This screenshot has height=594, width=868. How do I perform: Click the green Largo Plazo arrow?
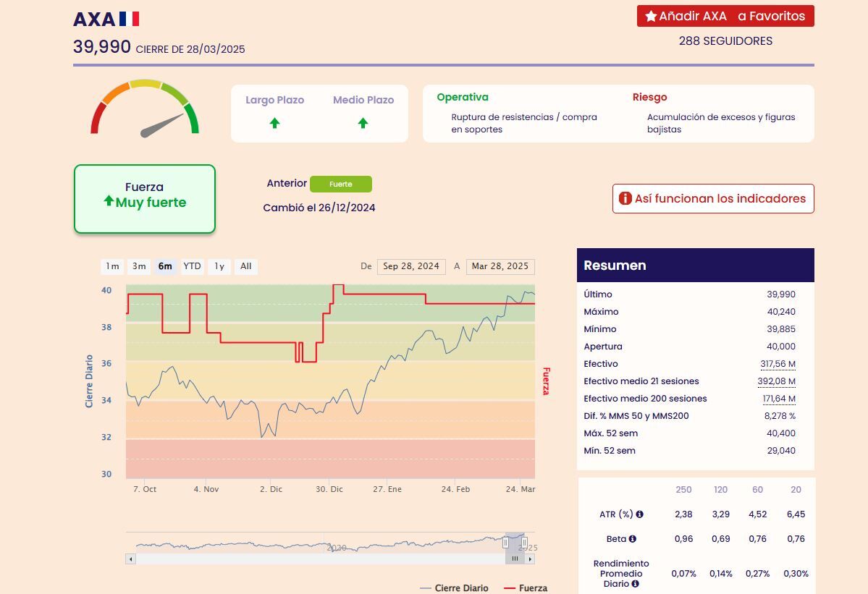[274, 123]
